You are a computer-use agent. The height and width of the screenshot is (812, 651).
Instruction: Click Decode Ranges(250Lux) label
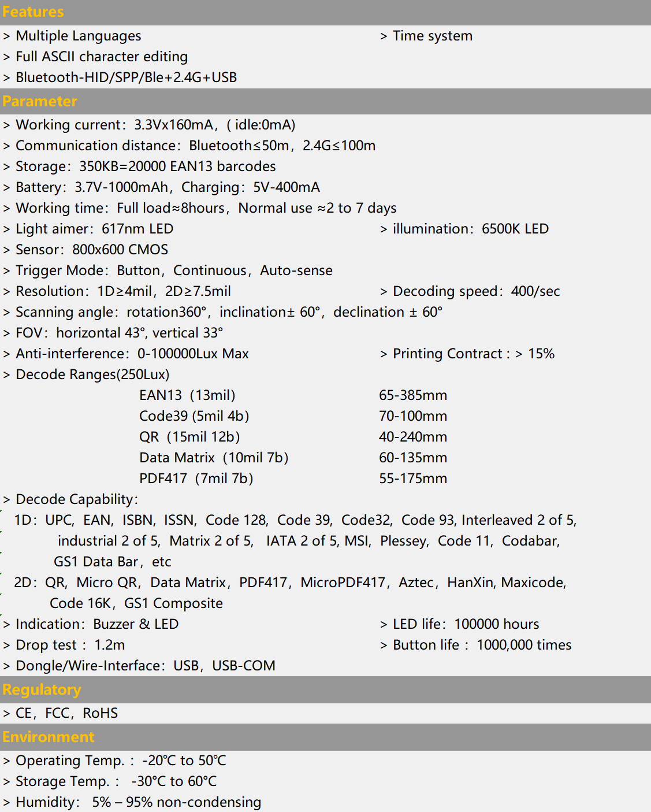(87, 375)
